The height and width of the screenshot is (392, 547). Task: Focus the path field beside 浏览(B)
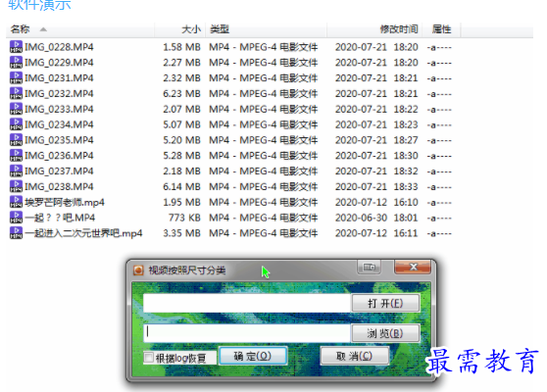coord(247,333)
